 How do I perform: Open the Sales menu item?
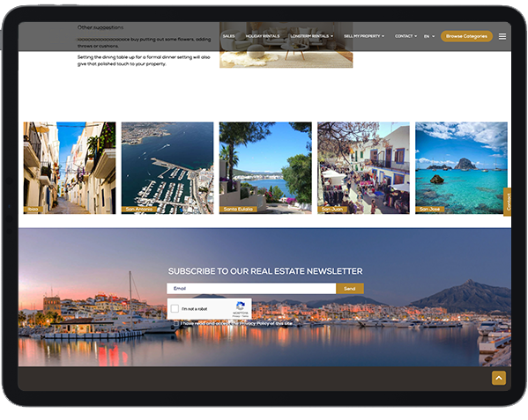pos(228,36)
